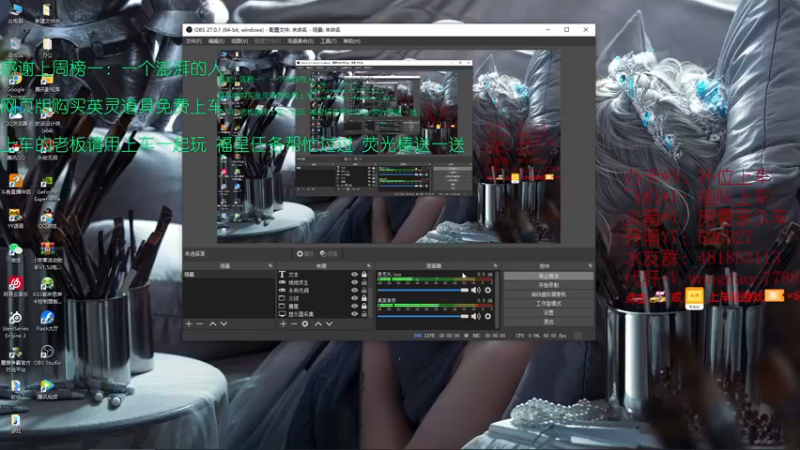Open the 编辑(E) menu

point(216,41)
